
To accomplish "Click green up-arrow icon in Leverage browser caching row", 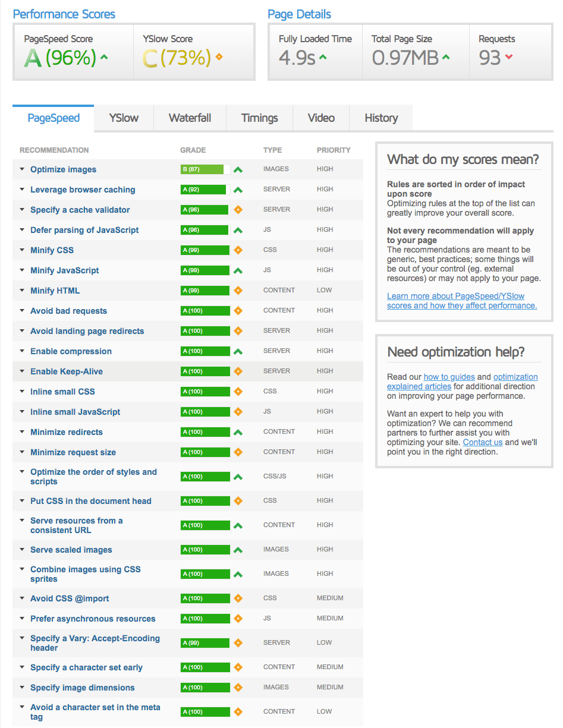I will [x=238, y=190].
